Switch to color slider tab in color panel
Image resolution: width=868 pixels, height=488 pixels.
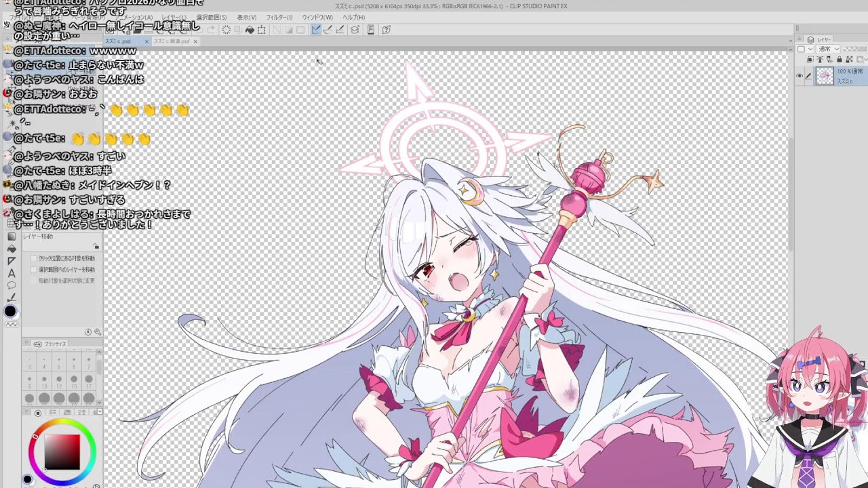click(52, 413)
